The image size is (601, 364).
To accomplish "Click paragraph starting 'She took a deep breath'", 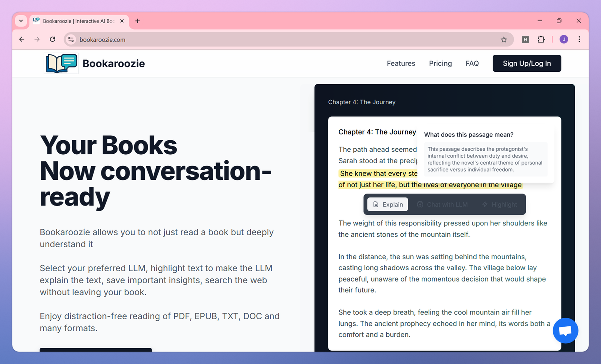I will [x=444, y=323].
